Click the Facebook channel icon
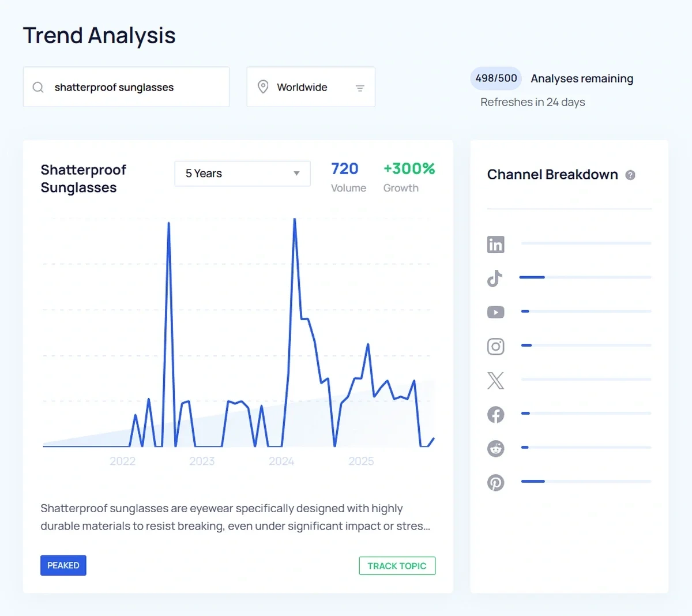The image size is (692, 616). tap(495, 414)
